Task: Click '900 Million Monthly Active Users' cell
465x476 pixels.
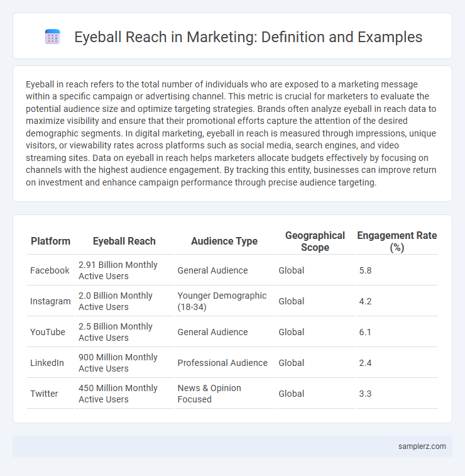Action: (x=118, y=363)
